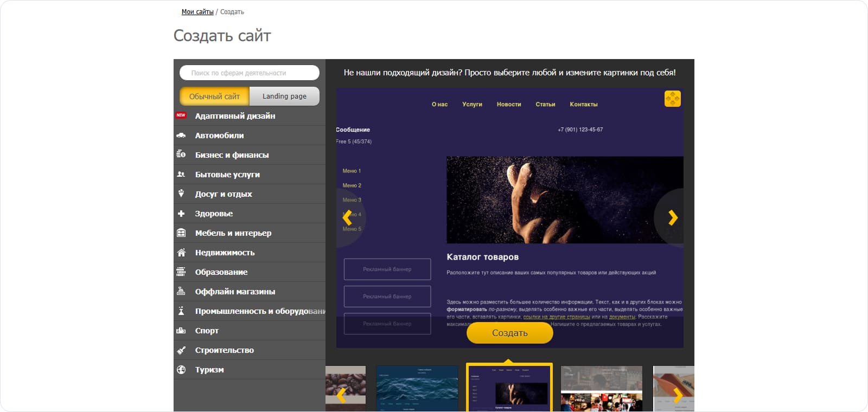Click the car icon beside Автомобили

pos(181,136)
